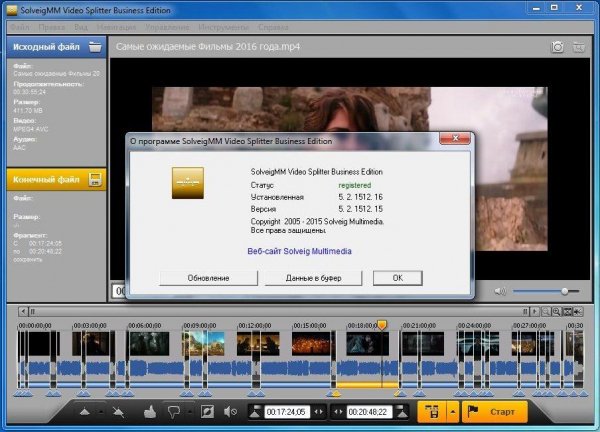Click the save disk icon beside Конечный файл
Image resolution: width=600 pixels, height=432 pixels.
coord(95,179)
